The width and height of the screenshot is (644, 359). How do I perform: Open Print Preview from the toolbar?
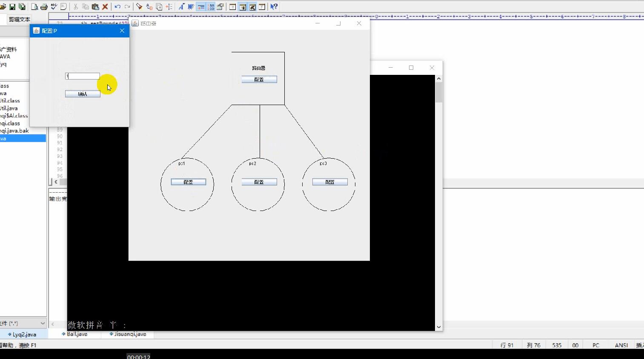[x=34, y=7]
